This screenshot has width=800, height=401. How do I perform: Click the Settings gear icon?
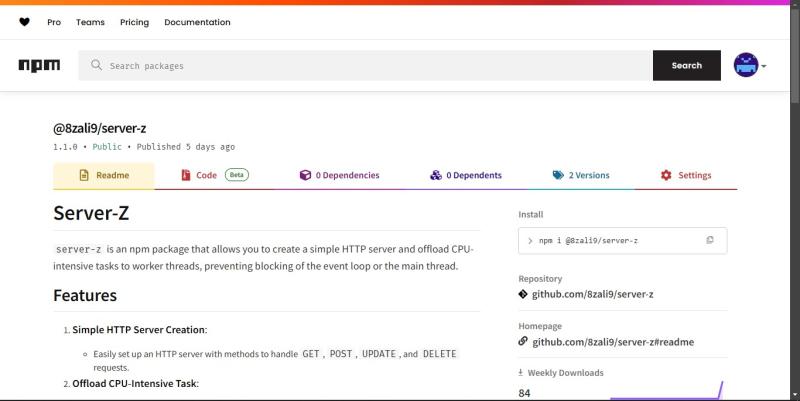(x=666, y=175)
